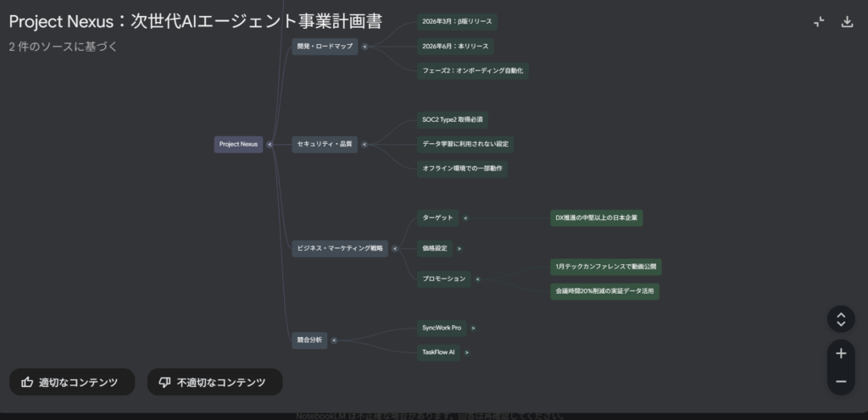Viewport: 868px width, 420px height.
Task: Zoom in with the plus button
Action: [840, 353]
